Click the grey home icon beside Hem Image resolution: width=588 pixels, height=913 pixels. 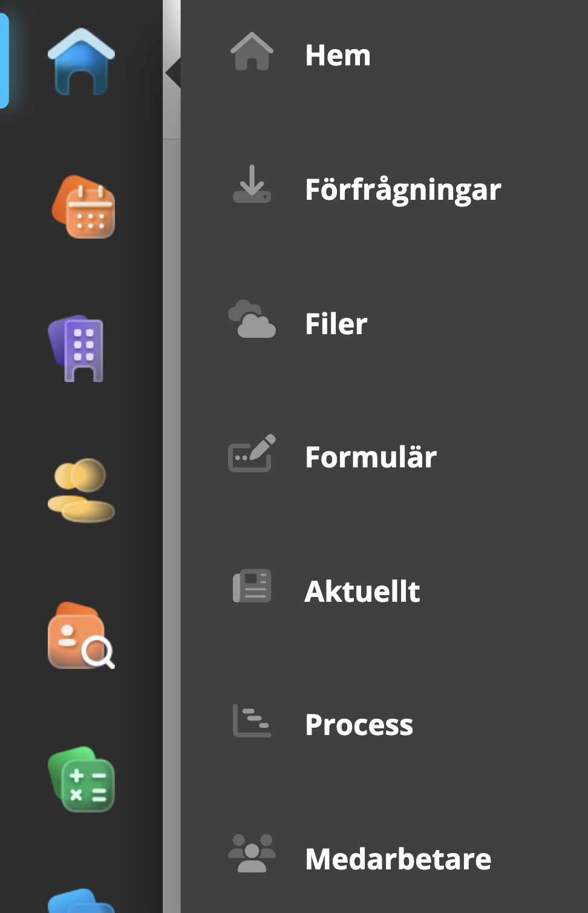(252, 52)
